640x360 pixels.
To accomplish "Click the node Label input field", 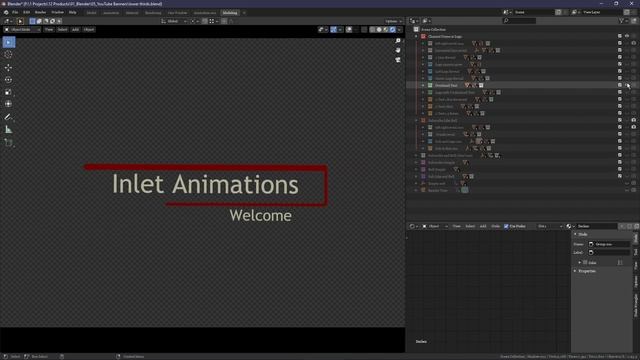I will click(609, 253).
